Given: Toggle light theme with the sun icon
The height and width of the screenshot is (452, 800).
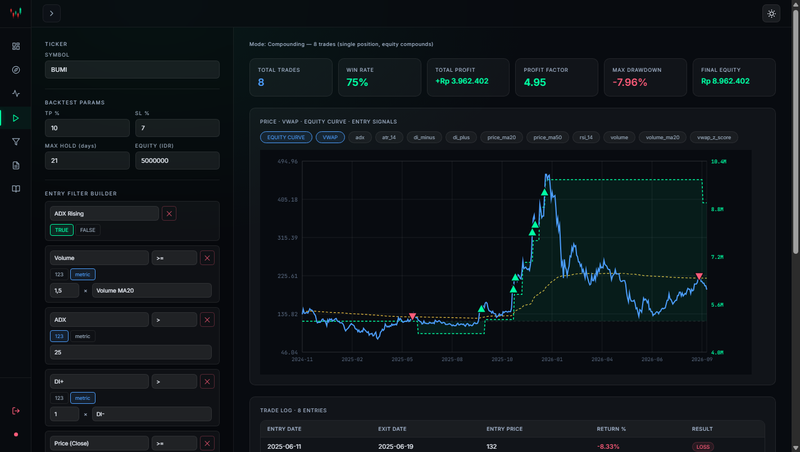Looking at the screenshot, I should tap(771, 14).
